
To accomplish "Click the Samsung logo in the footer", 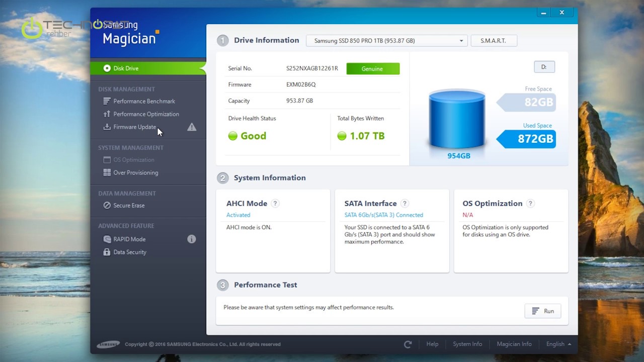I will point(108,344).
